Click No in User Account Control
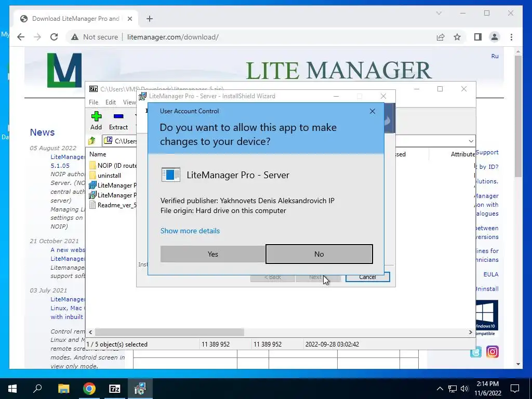This screenshot has height=399, width=532. point(319,254)
